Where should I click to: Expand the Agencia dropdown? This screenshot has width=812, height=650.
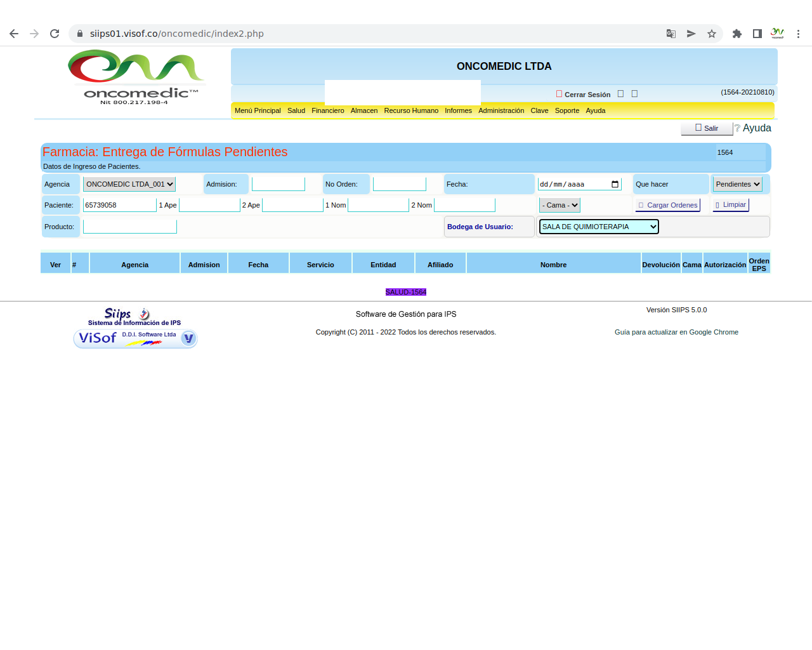[x=129, y=185]
